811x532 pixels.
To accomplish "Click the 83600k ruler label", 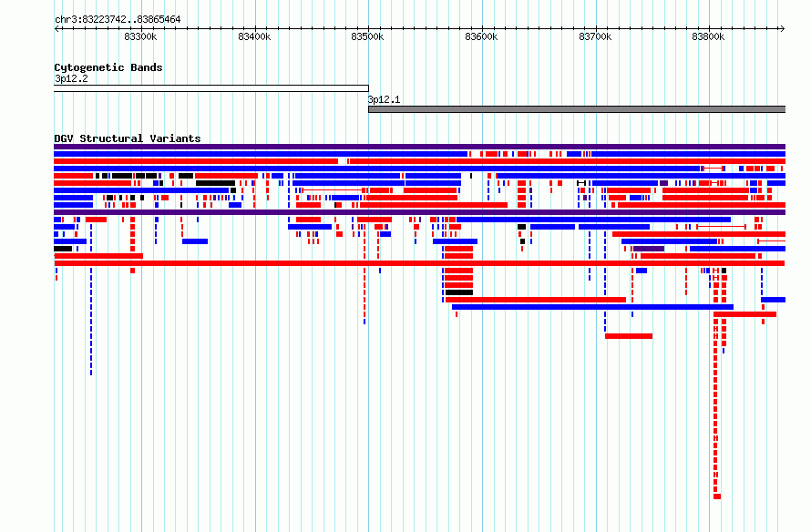I will click(481, 36).
